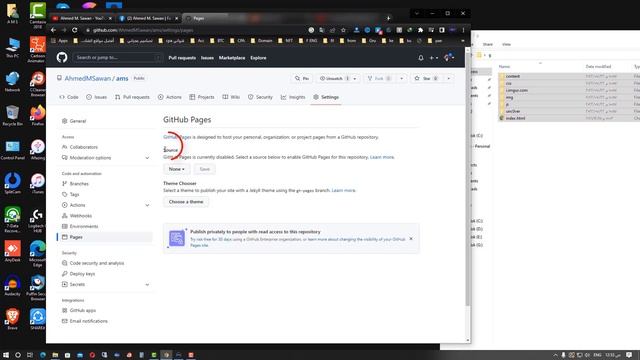Open the None source dropdown
The image size is (640, 360).
tap(176, 169)
